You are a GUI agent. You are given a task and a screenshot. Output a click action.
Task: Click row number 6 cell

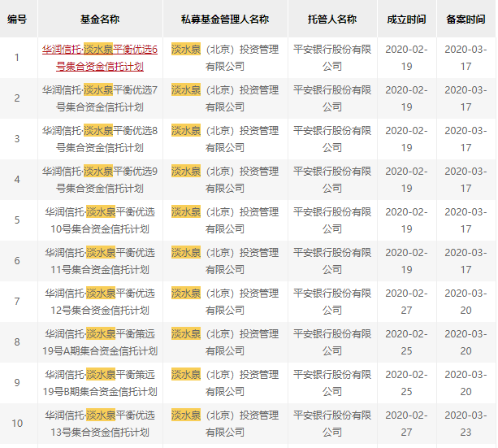17,261
